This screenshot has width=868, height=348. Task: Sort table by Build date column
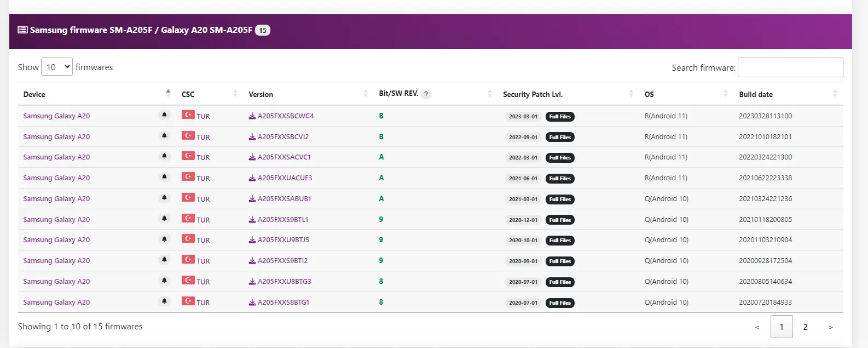[788, 94]
